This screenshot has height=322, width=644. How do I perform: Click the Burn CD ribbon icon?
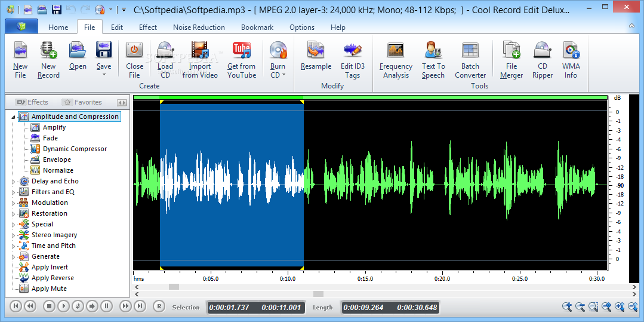tap(278, 50)
